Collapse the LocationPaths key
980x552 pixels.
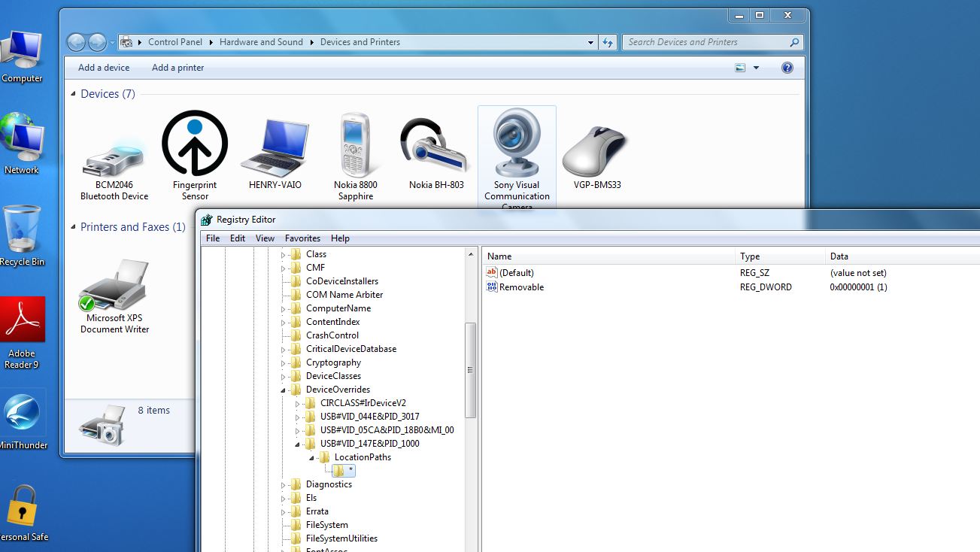click(311, 457)
